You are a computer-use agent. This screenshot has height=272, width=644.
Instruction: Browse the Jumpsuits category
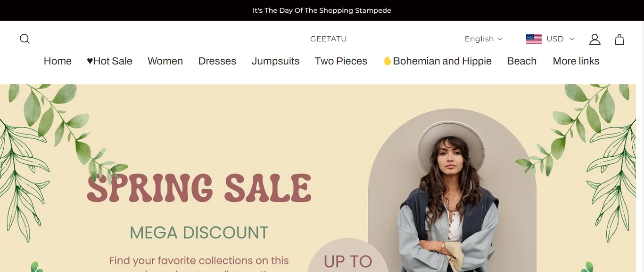(x=275, y=61)
